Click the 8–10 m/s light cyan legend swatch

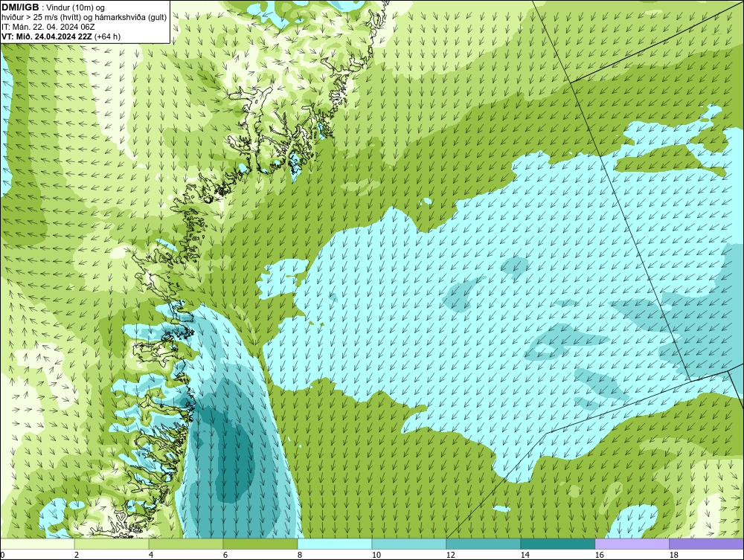(x=335, y=544)
